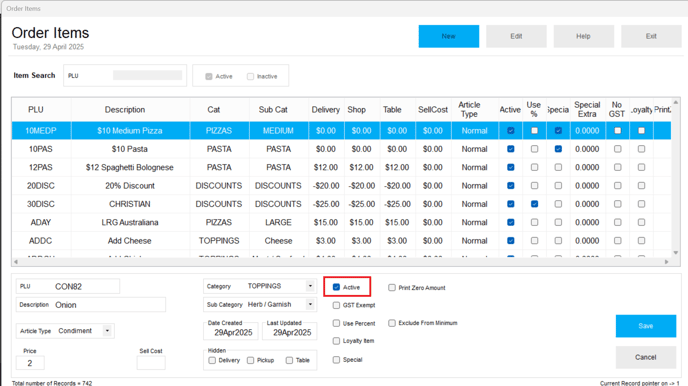Open the Sub Category dropdown
This screenshot has height=386, width=688.
coord(310,304)
